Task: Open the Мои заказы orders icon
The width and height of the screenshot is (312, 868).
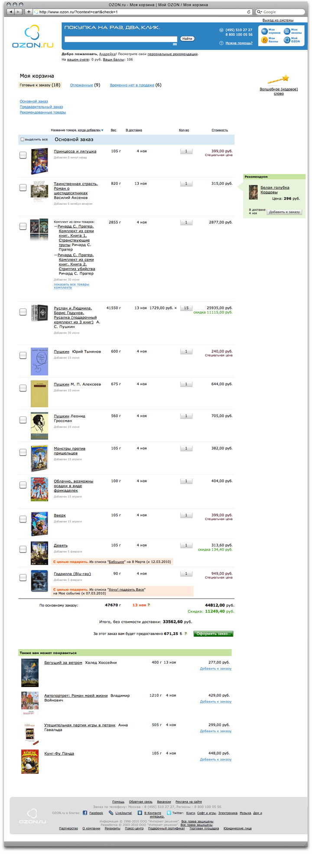Action: [x=286, y=31]
